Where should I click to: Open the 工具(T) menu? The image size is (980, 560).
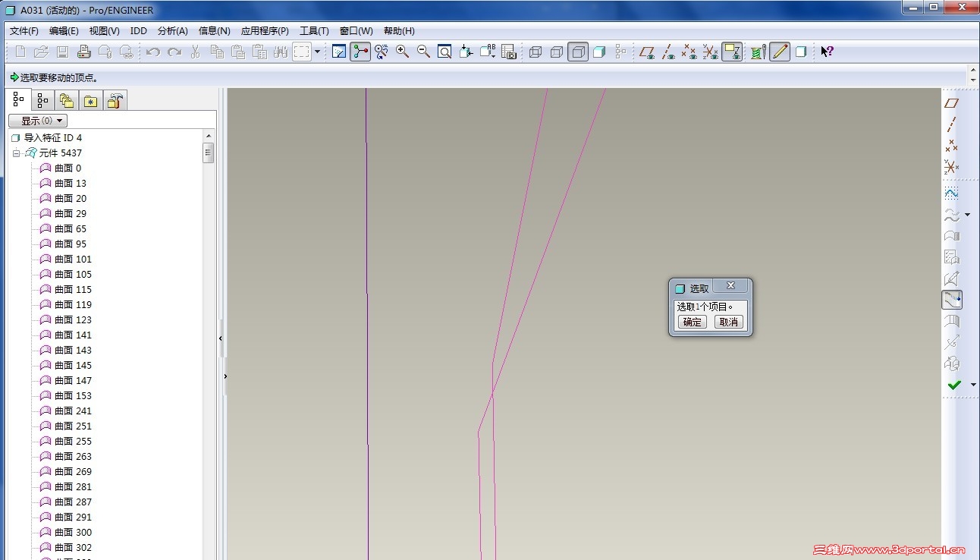coord(314,31)
